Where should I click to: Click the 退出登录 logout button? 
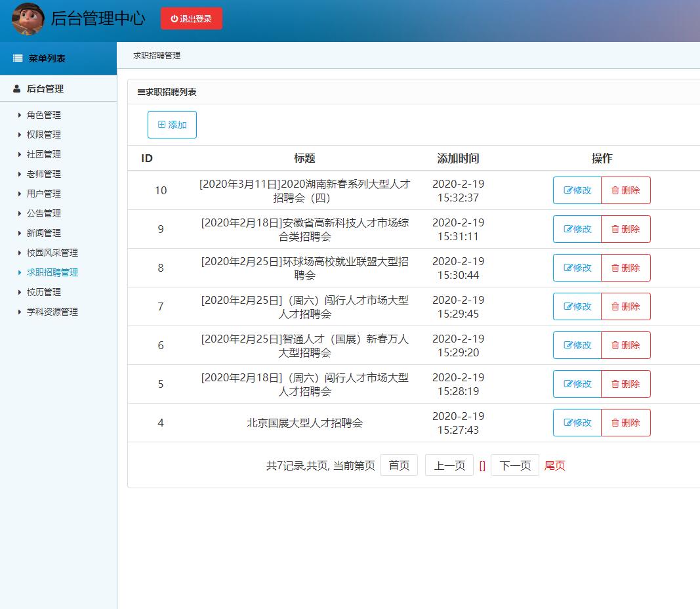pyautogui.click(x=191, y=18)
